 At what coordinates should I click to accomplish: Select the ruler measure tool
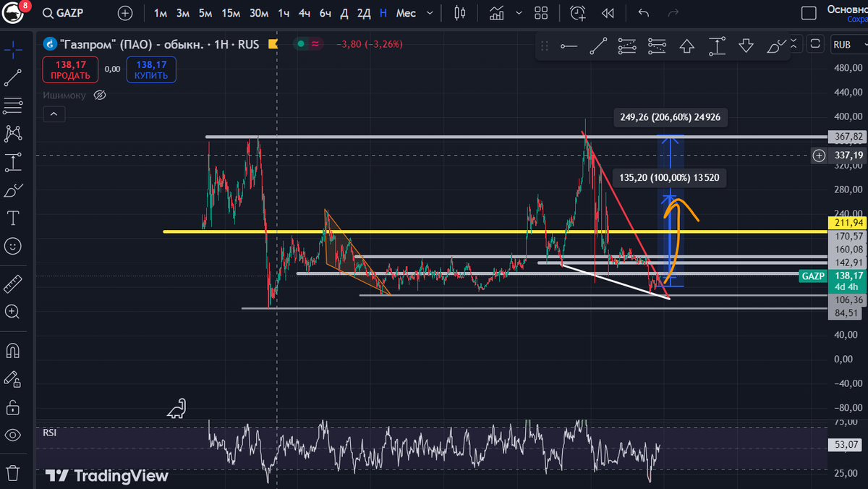click(12, 283)
